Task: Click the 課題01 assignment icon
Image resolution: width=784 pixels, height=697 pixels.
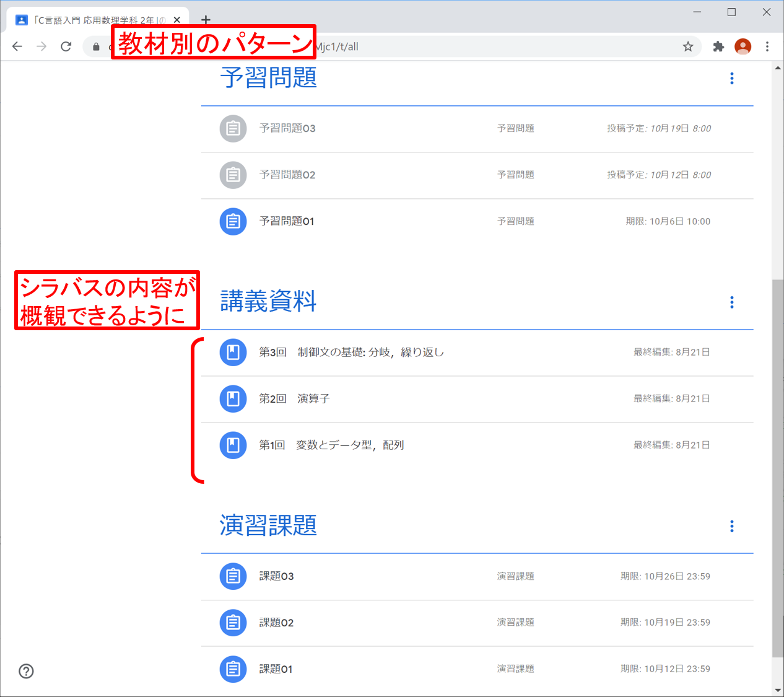Action: click(233, 669)
